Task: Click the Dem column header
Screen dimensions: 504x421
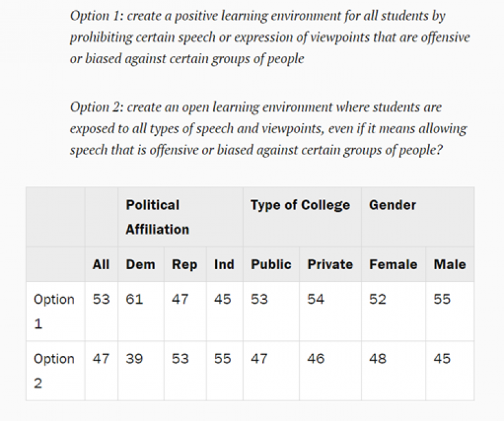Action: [x=141, y=265]
